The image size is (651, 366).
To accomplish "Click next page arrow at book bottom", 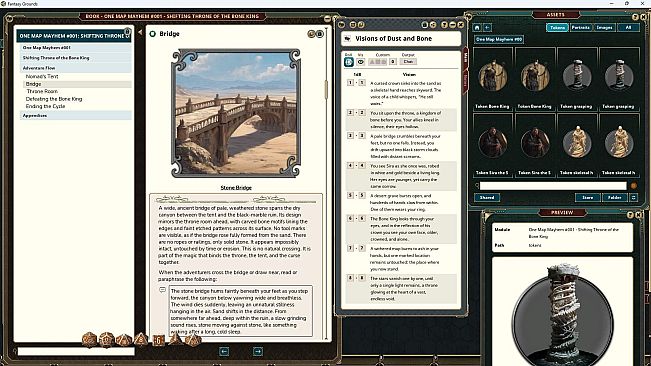I will pyautogui.click(x=257, y=351).
